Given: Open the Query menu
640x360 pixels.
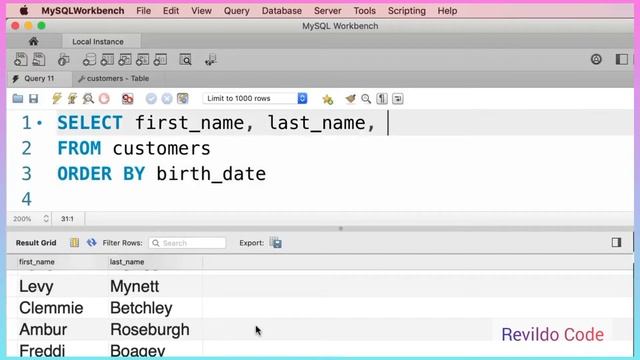Looking at the screenshot, I should (236, 11).
